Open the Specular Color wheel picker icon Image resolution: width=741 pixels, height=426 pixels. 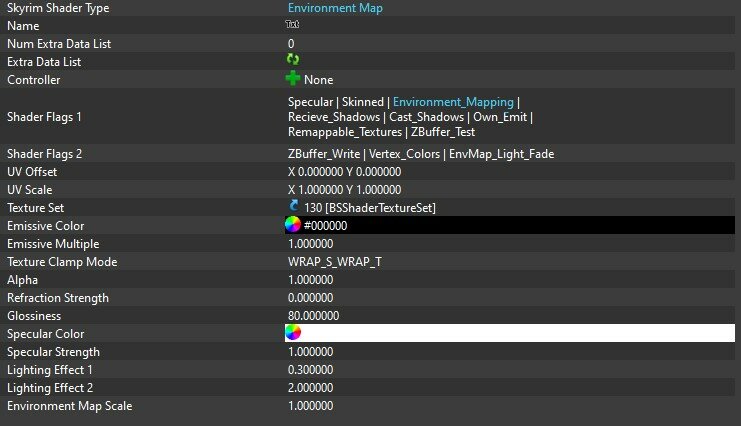pos(293,332)
